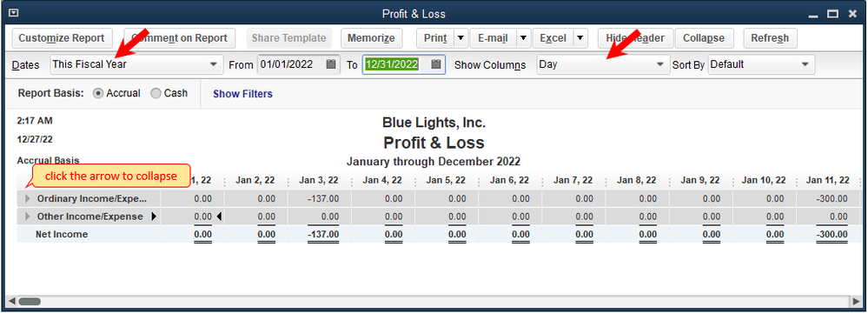Expand the Ordinary Income/Expense row

tap(28, 198)
